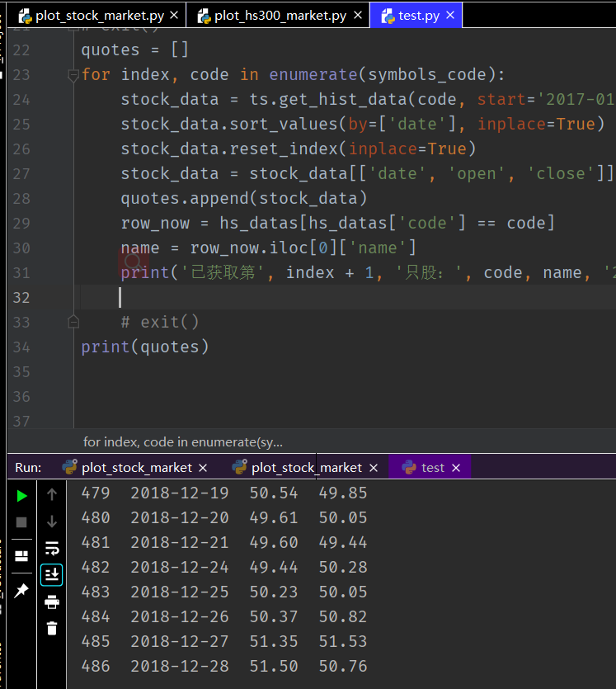Click line number 22 in the gutter
The width and height of the screenshot is (616, 689).
tap(21, 50)
